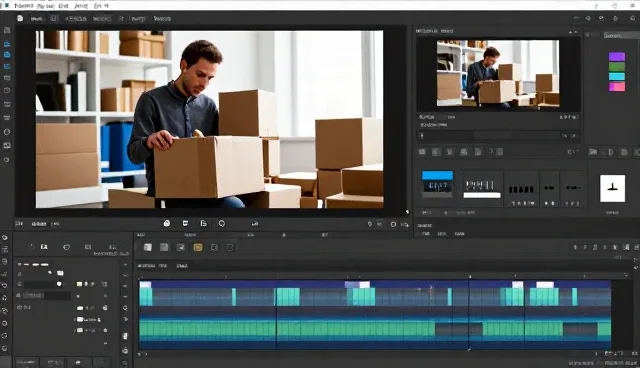Click the round white icon in top toolbar
The width and height of the screenshot is (640, 368).
coord(20,18)
